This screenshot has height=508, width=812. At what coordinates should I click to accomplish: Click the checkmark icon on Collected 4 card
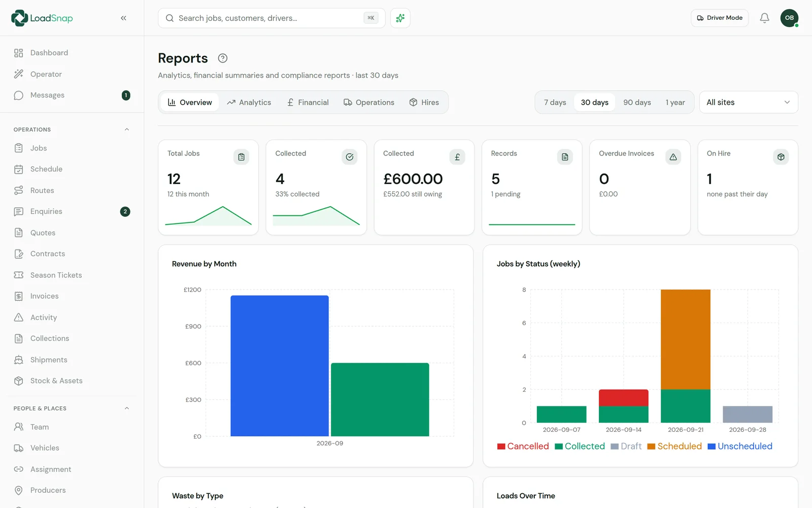tap(349, 157)
